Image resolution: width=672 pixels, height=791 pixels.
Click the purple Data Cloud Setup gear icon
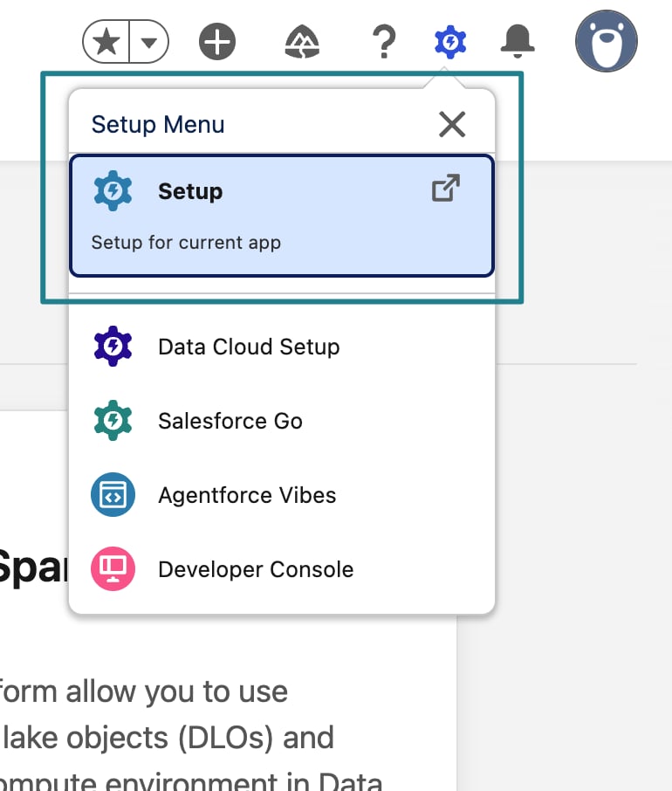[x=113, y=346]
